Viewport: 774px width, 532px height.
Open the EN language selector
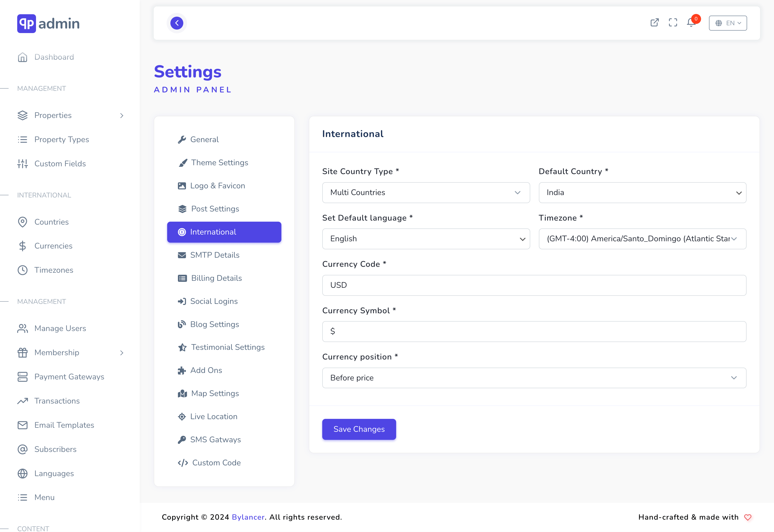(728, 23)
